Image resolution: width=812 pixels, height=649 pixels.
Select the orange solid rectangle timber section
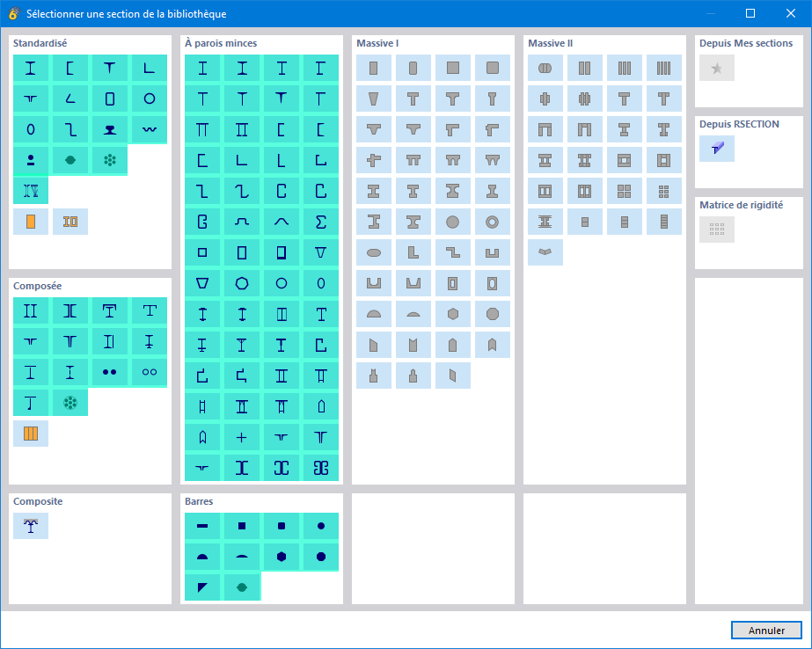tap(31, 222)
